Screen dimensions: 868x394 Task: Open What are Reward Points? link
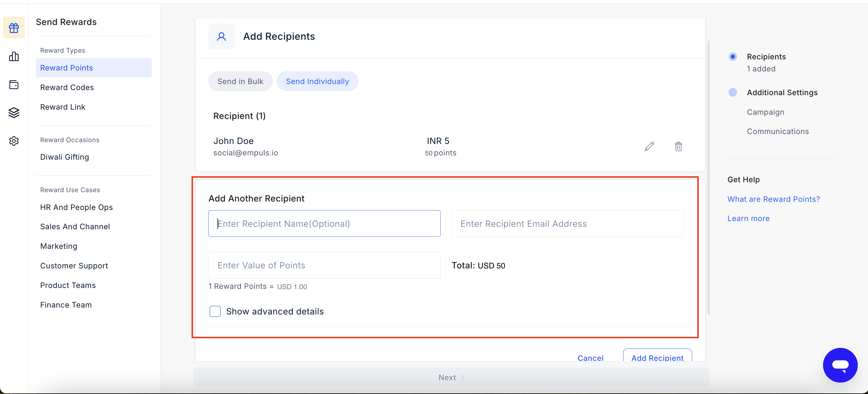coord(773,199)
